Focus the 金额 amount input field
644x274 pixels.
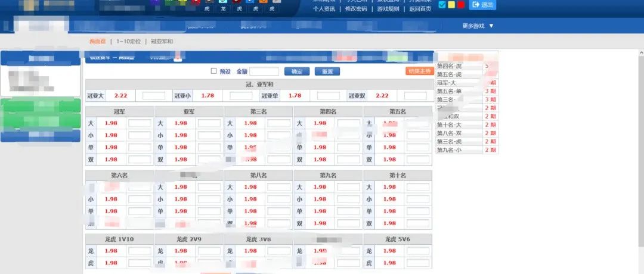pyautogui.click(x=264, y=71)
